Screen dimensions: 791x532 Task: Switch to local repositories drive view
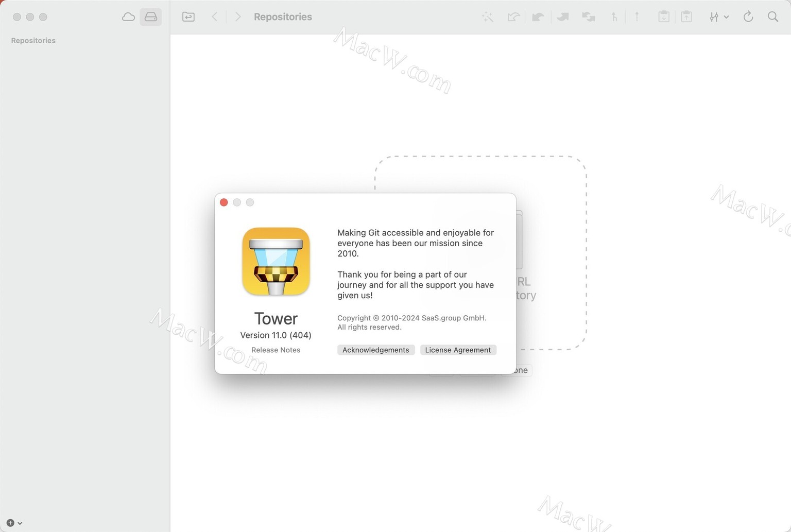click(x=151, y=17)
